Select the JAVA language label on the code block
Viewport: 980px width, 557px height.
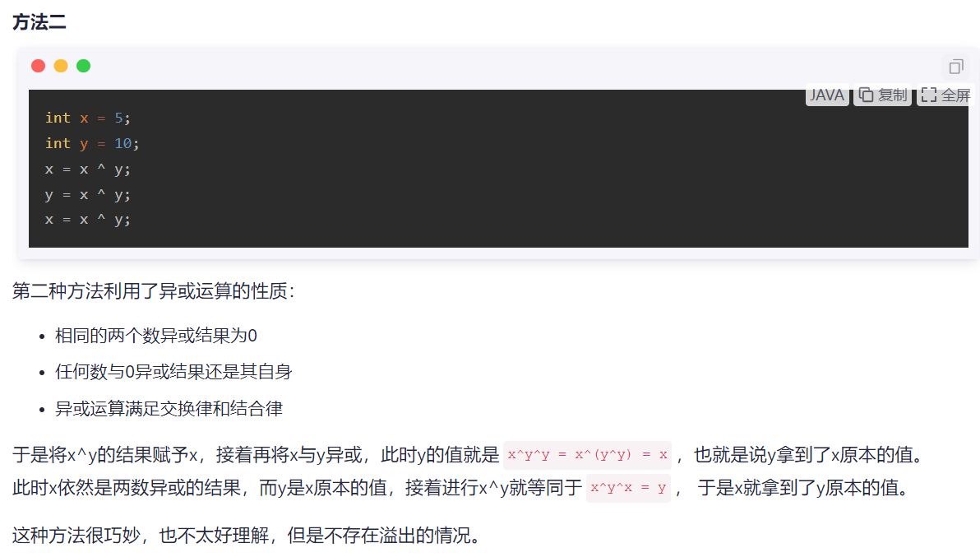pyautogui.click(x=826, y=95)
